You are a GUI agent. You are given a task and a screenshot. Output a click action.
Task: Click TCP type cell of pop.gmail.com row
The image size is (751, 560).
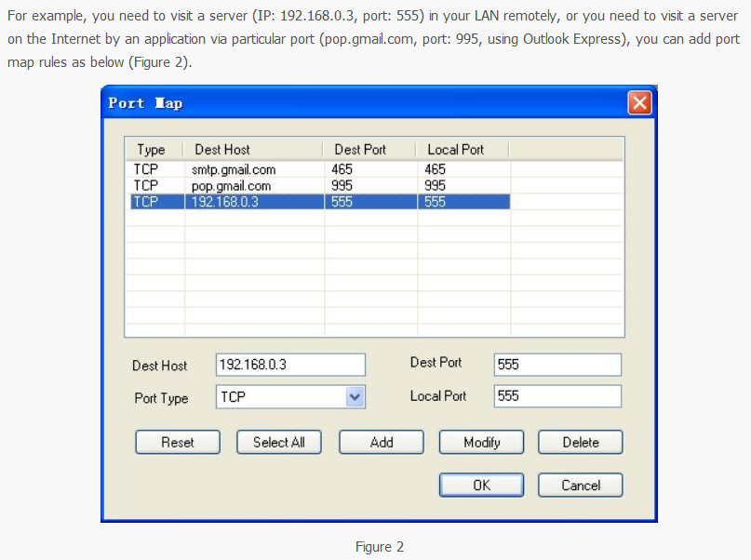click(x=145, y=186)
